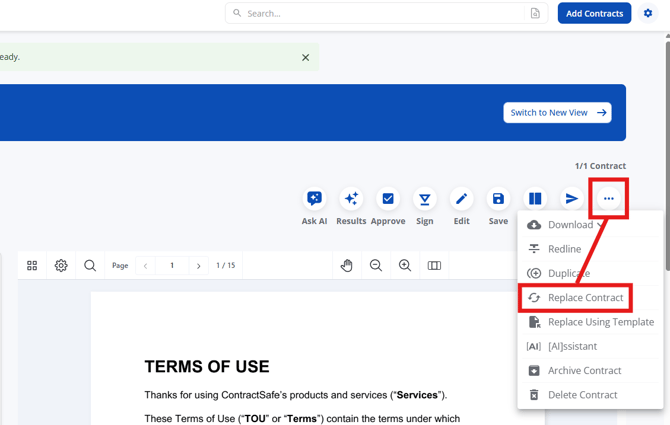Click the Send paper plane icon
The image size is (670, 425).
pyautogui.click(x=571, y=199)
